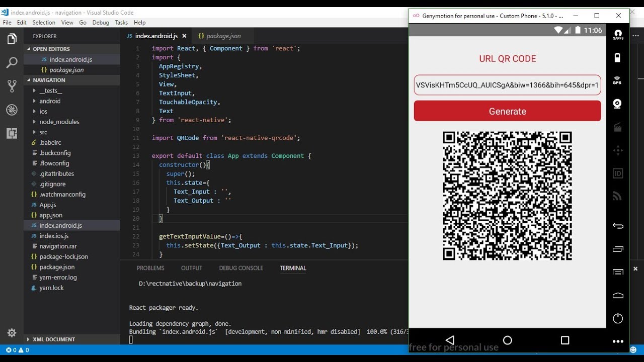Click the Genymotion toolbar Recent apps button
Image resolution: width=644 pixels, height=362 pixels.
click(618, 249)
